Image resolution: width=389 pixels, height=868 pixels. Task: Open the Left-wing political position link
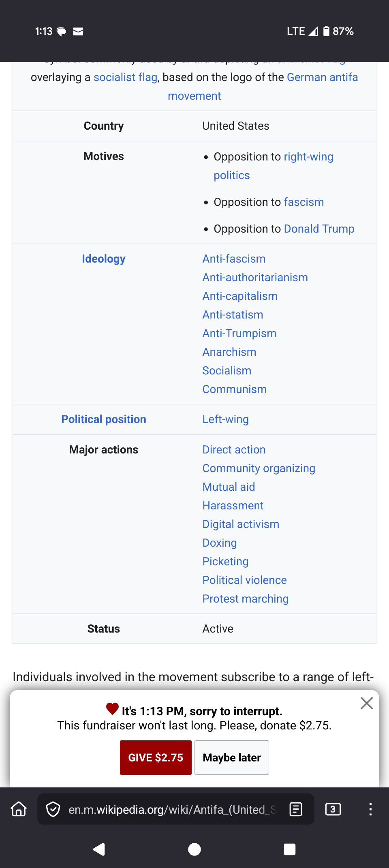(x=226, y=419)
